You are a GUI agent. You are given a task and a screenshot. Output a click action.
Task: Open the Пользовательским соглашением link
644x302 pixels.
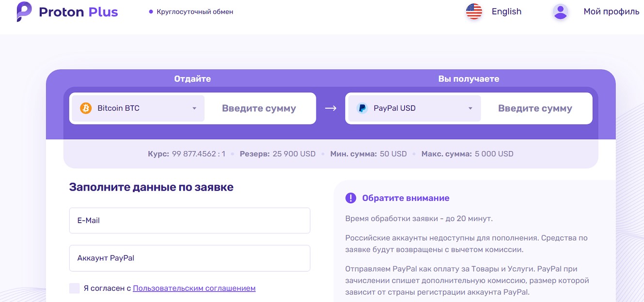(194, 288)
